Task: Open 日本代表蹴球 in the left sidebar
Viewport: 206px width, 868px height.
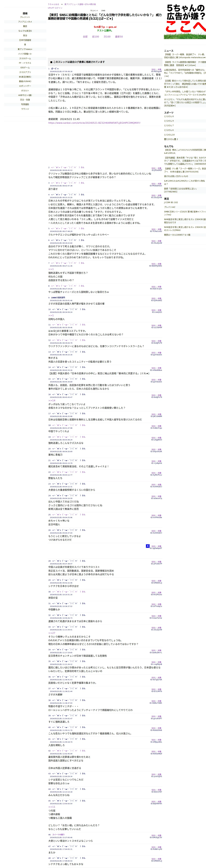Action: point(25,40)
